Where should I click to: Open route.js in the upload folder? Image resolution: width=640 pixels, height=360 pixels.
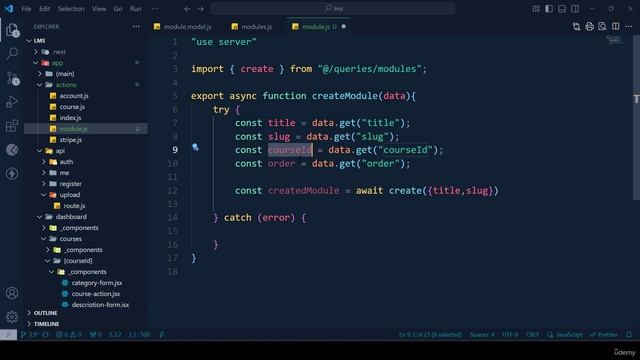(x=74, y=206)
